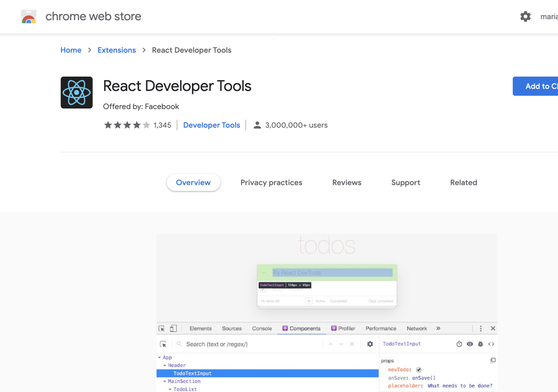Viewport: 558px width, 392px height.
Task: Open the Developer Tools category link
Action: pyautogui.click(x=211, y=125)
